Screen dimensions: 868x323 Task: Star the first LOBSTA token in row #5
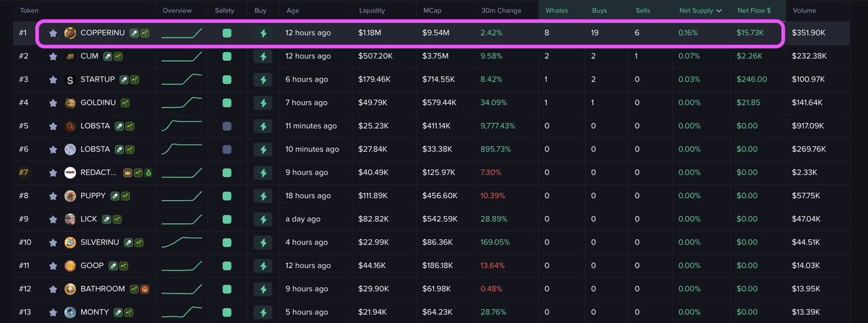tap(53, 126)
